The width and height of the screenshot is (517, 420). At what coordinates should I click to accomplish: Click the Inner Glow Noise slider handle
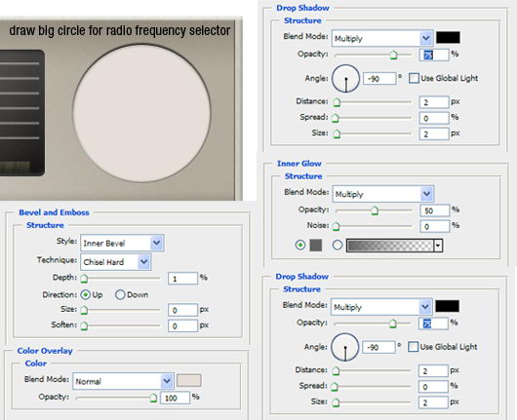point(336,227)
